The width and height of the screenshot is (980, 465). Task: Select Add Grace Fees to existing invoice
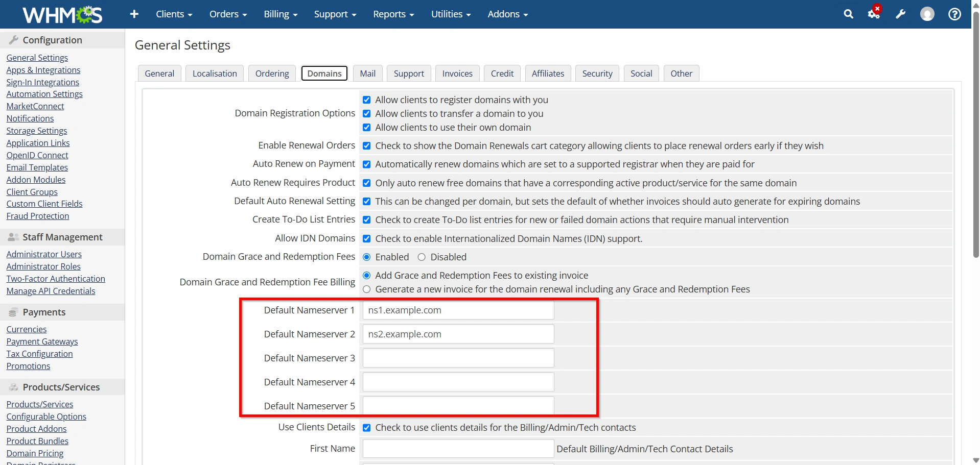coord(366,276)
